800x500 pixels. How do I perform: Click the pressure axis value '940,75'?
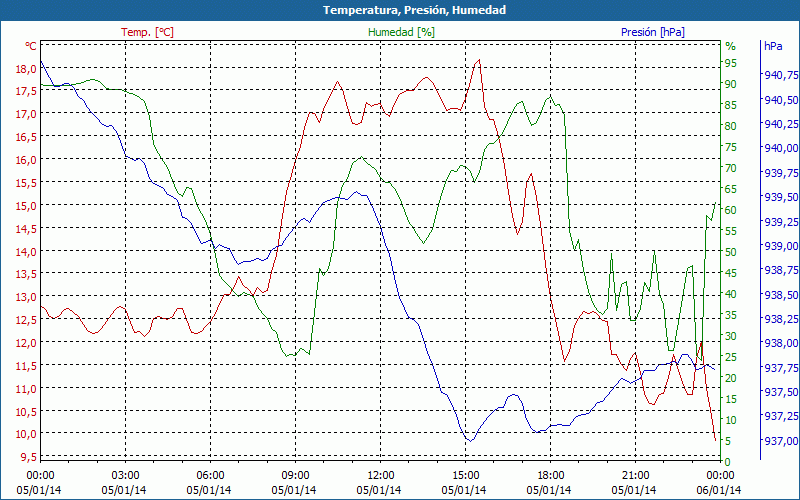pyautogui.click(x=781, y=75)
